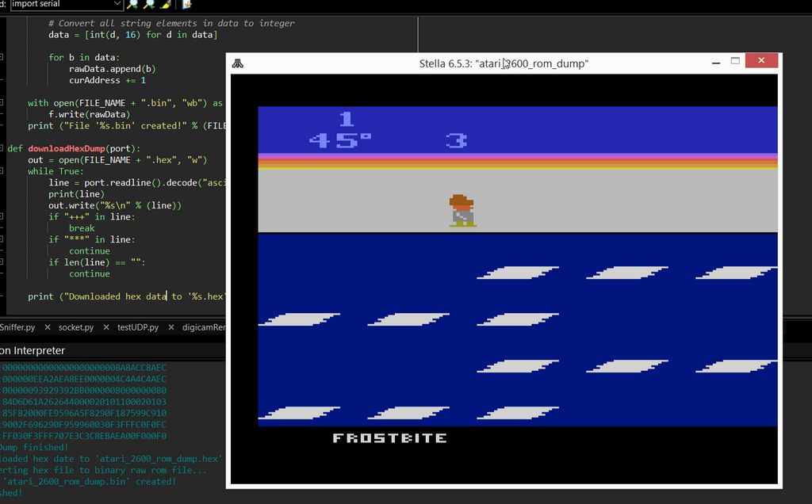The width and height of the screenshot is (812, 504).
Task: Click the document icon right of toolbar separator
Action: 187,4
